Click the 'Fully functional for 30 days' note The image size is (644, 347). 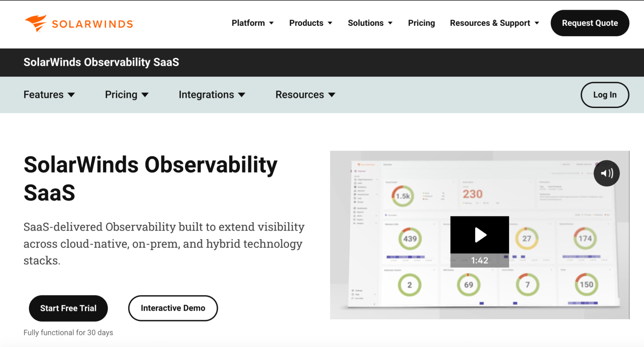point(68,332)
